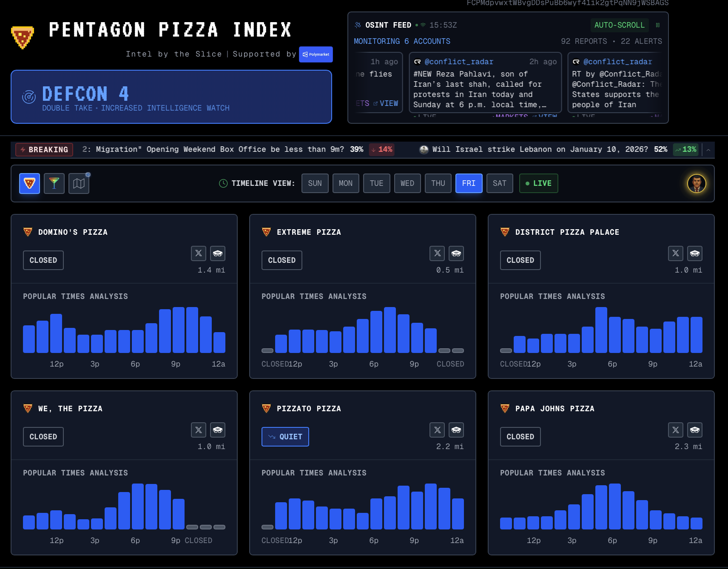
Task: Open We, The Pizza X search icon
Action: 199,430
